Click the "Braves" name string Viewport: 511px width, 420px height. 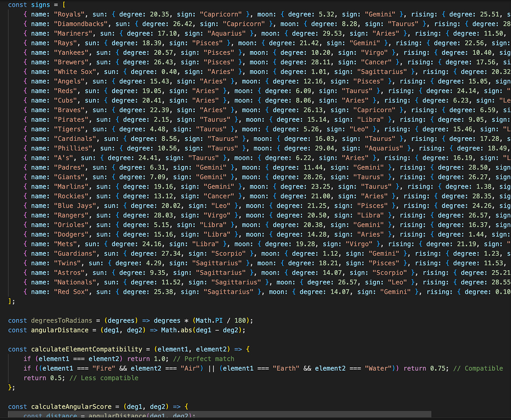(70, 110)
